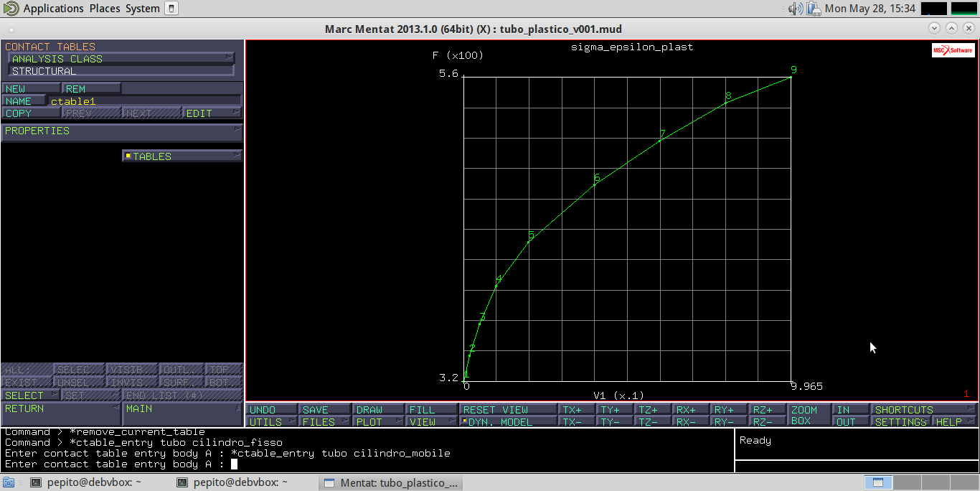Open the HELP menu
This screenshot has width=980, height=491.
point(955,422)
